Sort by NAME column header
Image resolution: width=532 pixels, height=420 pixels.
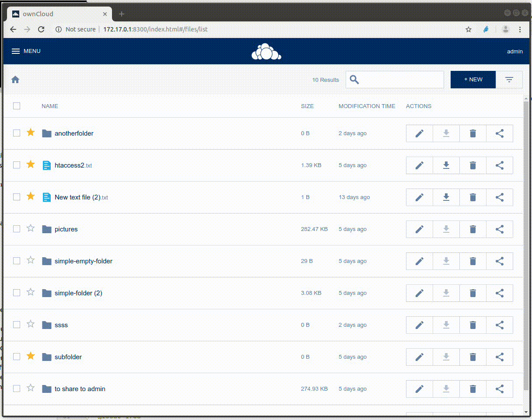pyautogui.click(x=50, y=106)
